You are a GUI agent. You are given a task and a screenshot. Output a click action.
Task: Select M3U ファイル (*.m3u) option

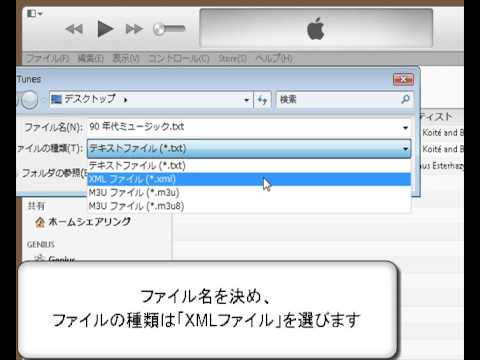(x=249, y=192)
